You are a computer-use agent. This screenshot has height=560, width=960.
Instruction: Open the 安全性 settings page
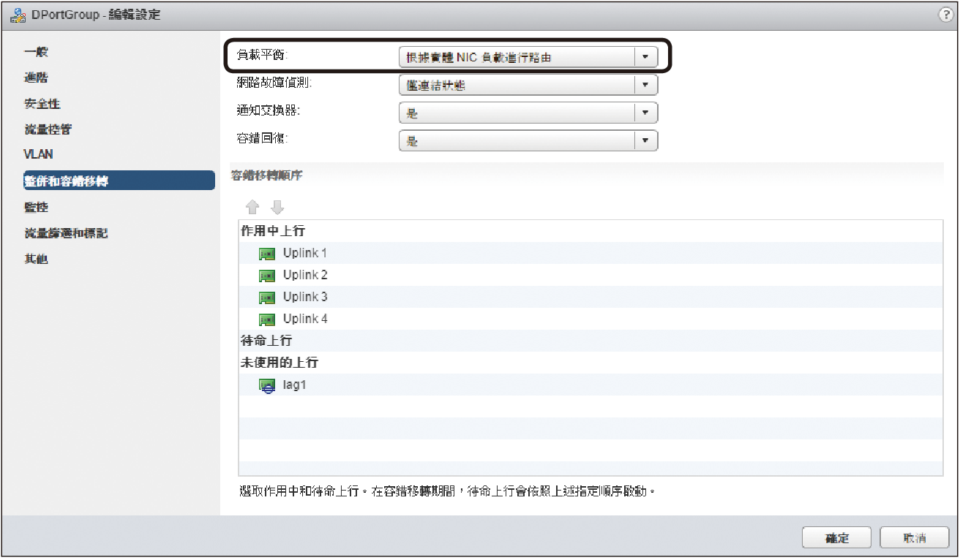[x=42, y=104]
